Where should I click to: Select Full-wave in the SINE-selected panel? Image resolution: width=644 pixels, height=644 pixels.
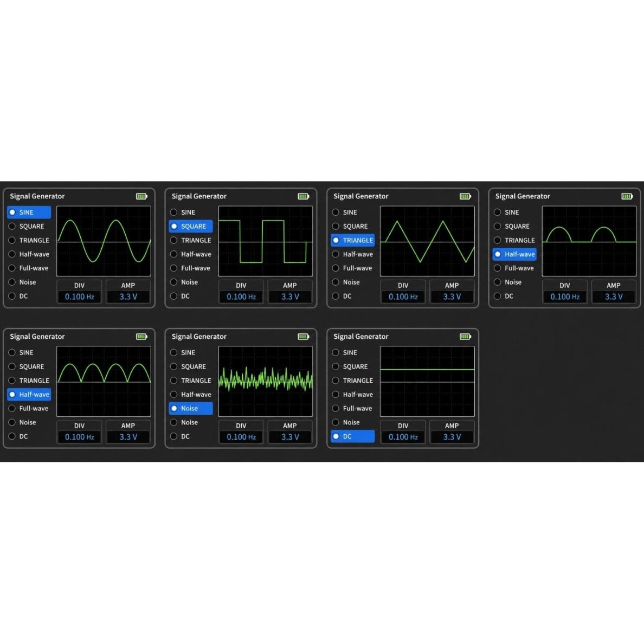tap(29, 268)
